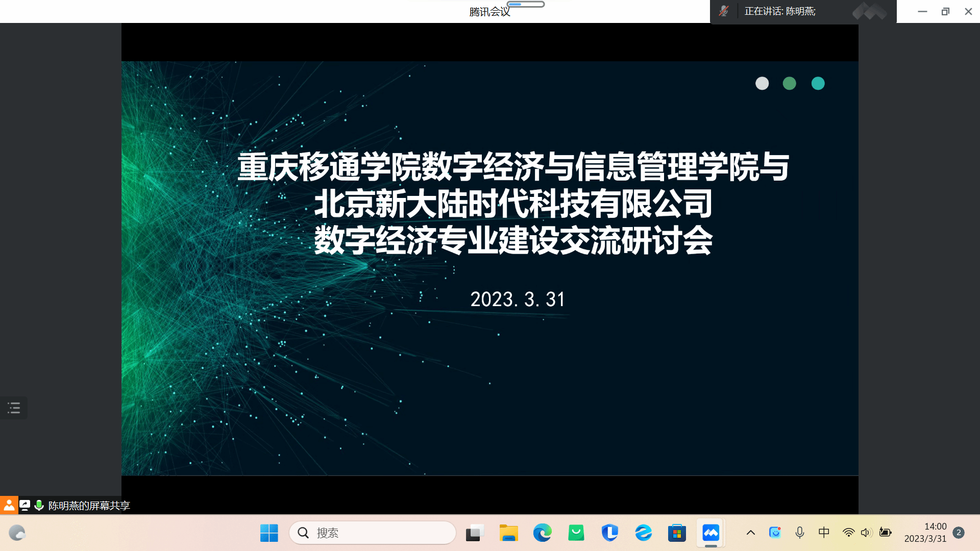Click the taskbar search box
This screenshot has height=551, width=980.
point(373,533)
